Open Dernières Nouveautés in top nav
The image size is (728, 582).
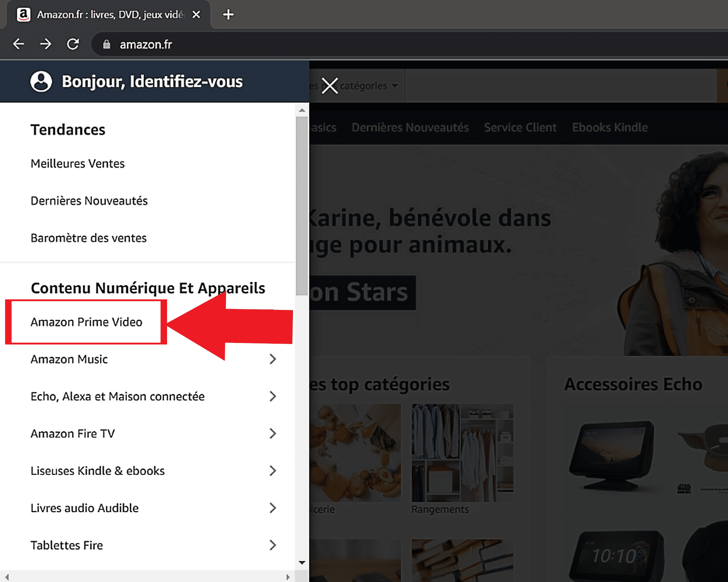point(410,127)
